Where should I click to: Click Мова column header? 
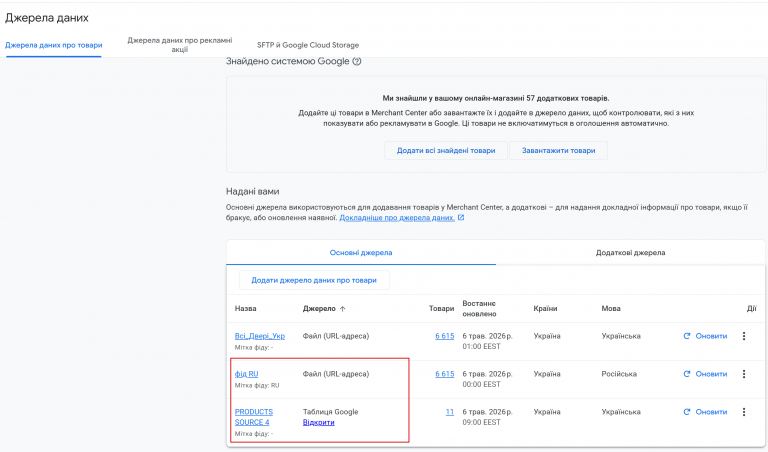click(611, 309)
